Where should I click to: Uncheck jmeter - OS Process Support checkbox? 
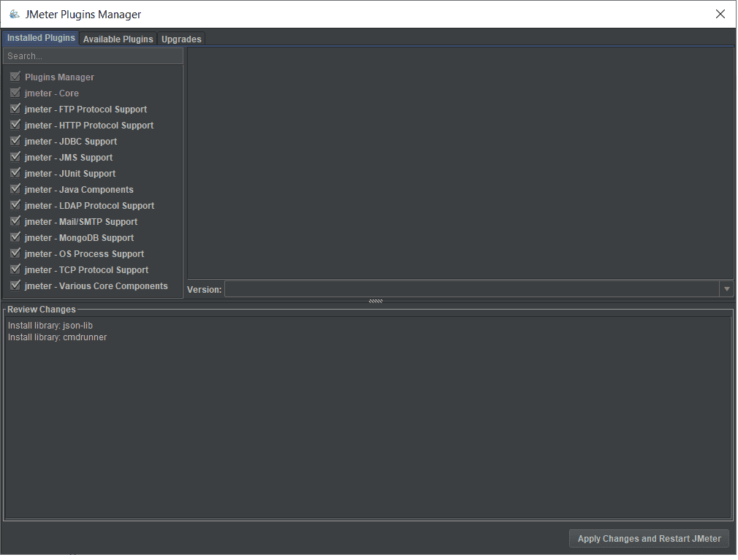coord(15,253)
